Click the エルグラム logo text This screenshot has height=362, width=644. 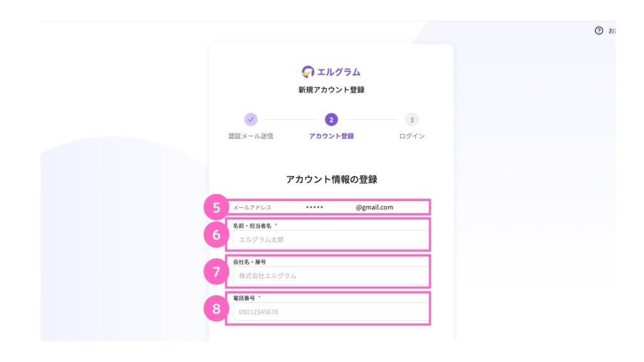(339, 72)
